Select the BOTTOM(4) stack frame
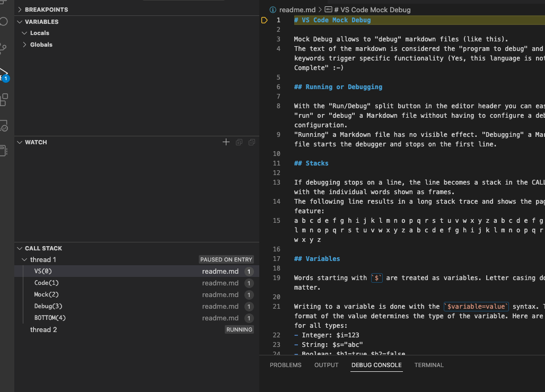 [137, 318]
